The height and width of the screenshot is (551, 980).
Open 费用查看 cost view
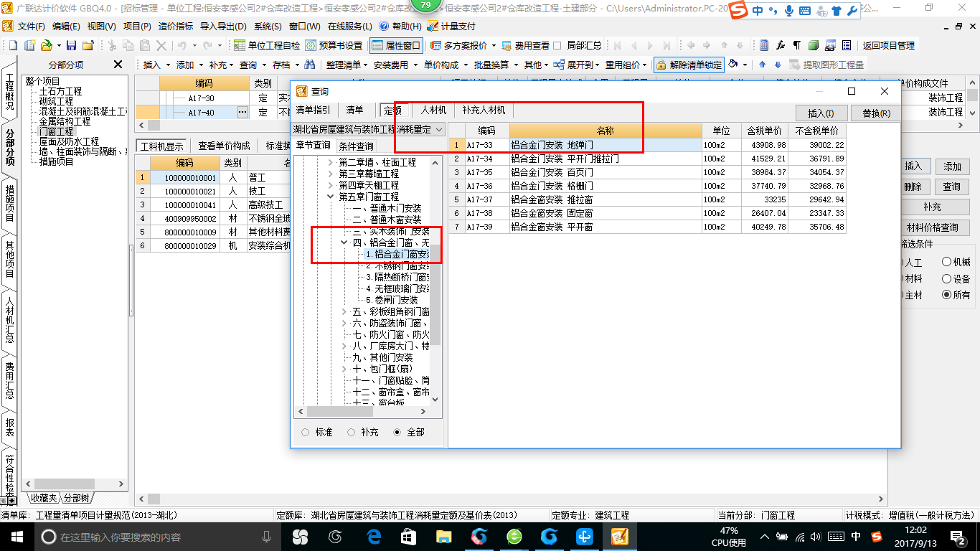click(x=526, y=45)
